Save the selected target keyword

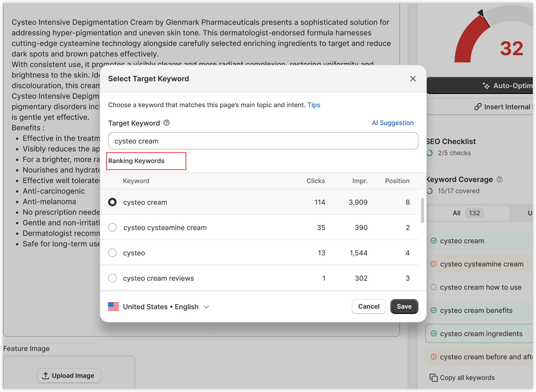click(404, 307)
